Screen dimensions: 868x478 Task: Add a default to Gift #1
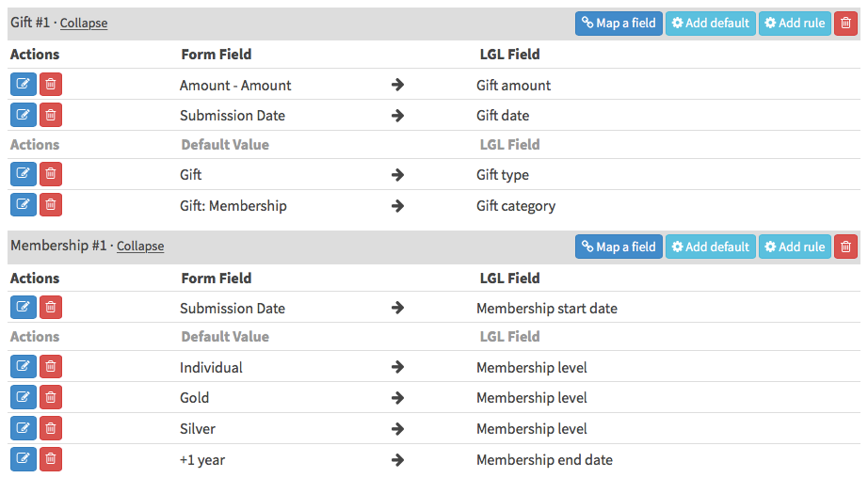pos(711,23)
